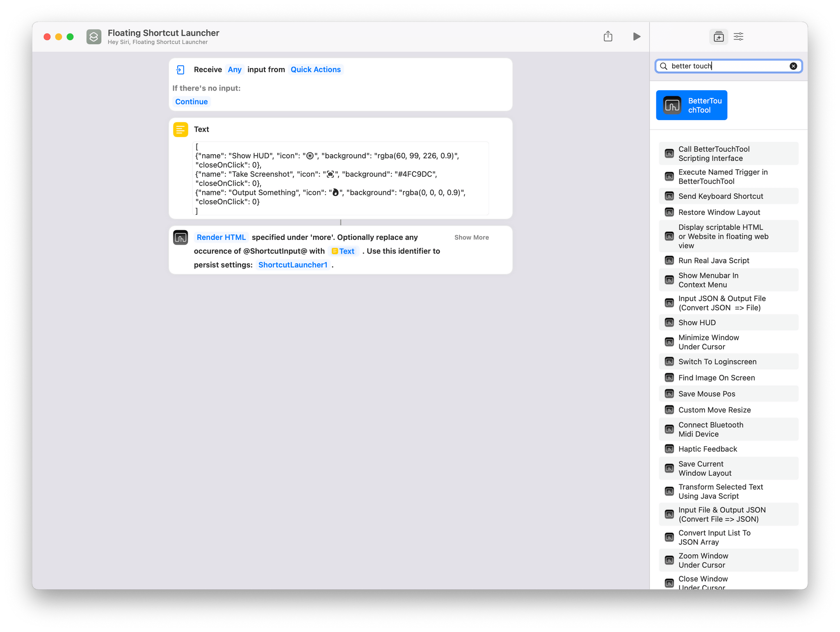This screenshot has width=840, height=632.
Task: Click the BetterTouchTool app icon
Action: tap(672, 105)
